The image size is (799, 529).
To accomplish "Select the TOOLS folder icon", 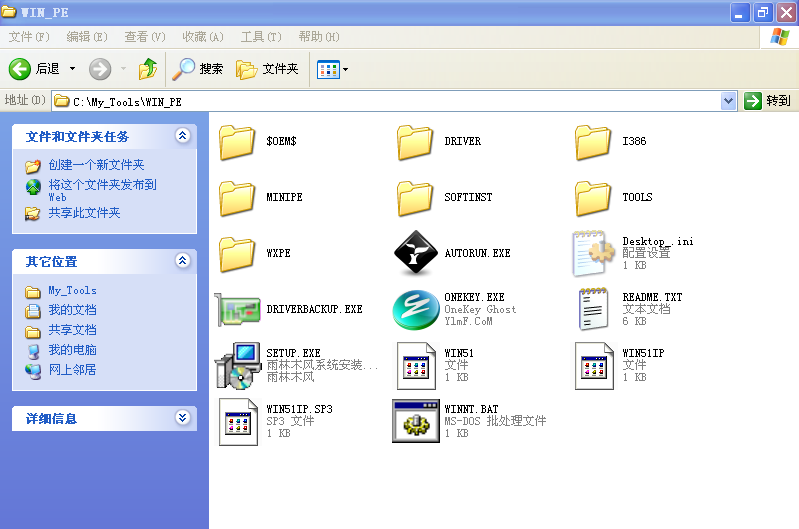I will pyautogui.click(x=593, y=198).
